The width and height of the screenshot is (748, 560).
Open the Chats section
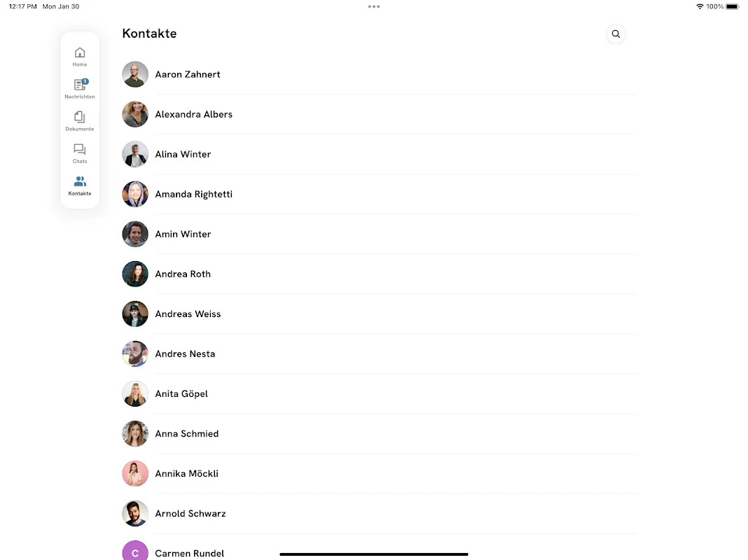point(80,154)
